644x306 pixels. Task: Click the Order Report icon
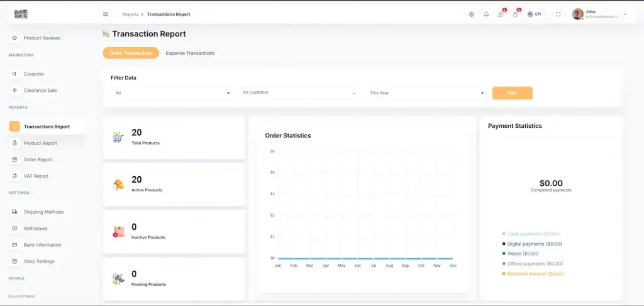[x=14, y=159]
